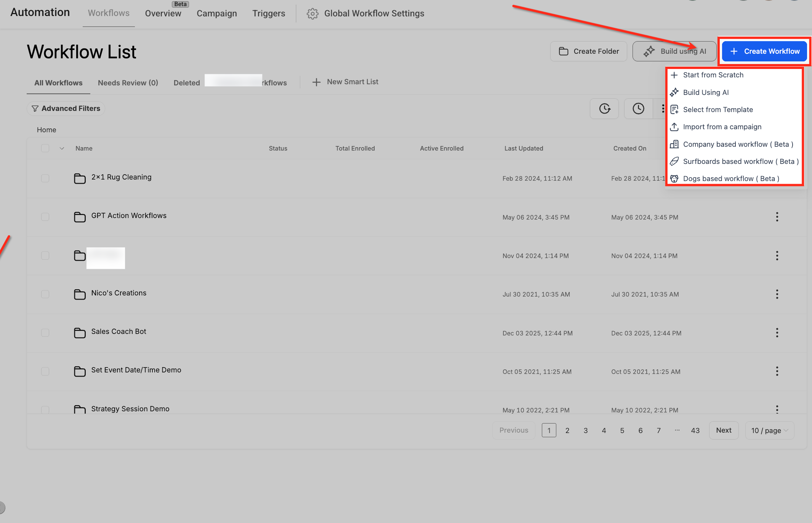Click the folder icon next to Sales Coach Bot
This screenshot has width=812, height=523.
(80, 333)
